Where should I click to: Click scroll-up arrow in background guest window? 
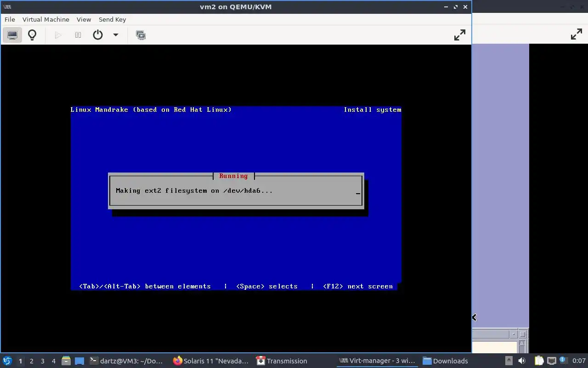point(522,344)
